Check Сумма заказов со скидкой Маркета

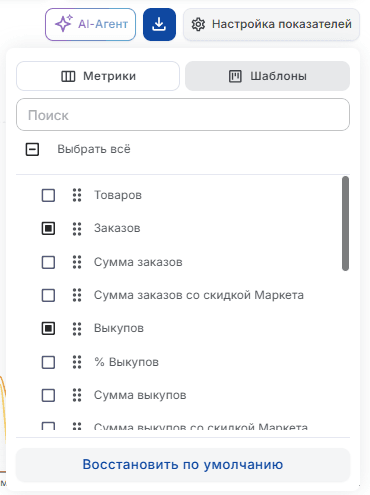coord(48,295)
